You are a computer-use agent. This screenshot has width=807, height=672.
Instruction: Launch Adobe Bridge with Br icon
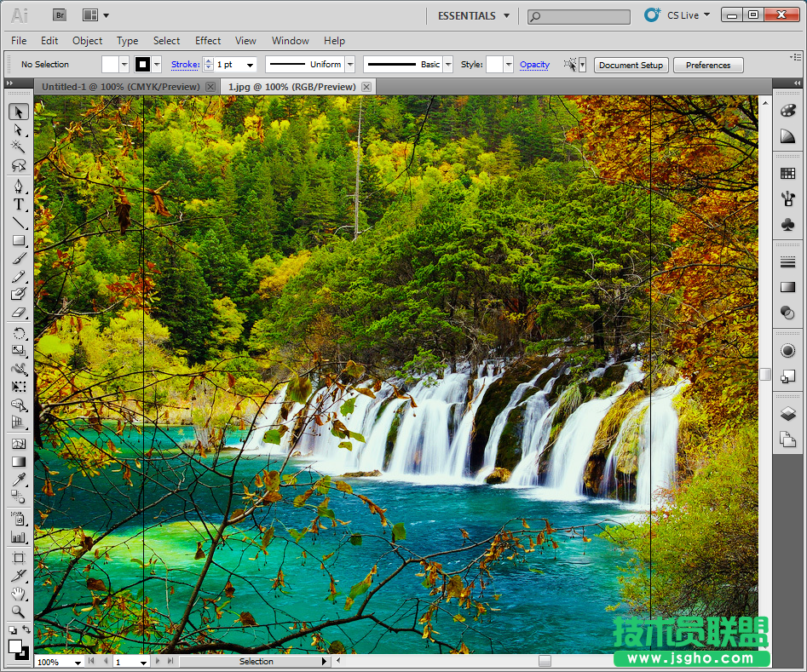click(60, 15)
